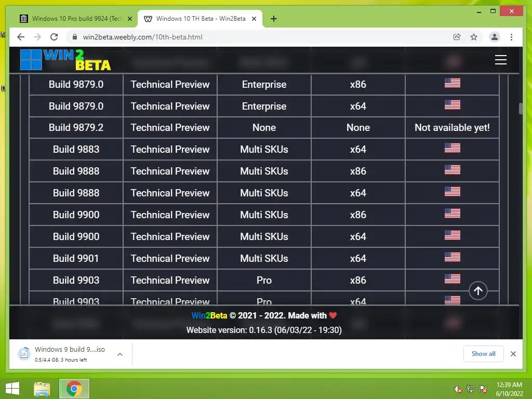532x399 pixels.
Task: Click the Chrome taskbar icon
Action: tap(74, 389)
